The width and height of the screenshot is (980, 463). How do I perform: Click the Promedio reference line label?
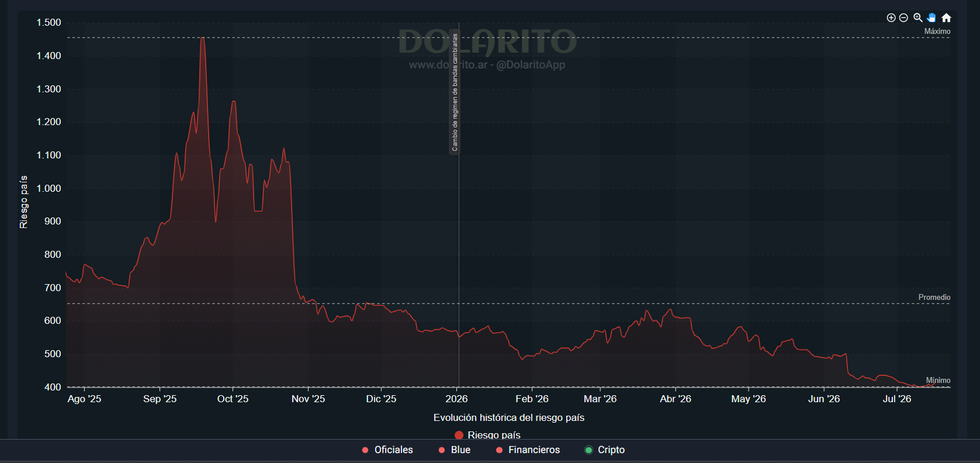click(934, 298)
